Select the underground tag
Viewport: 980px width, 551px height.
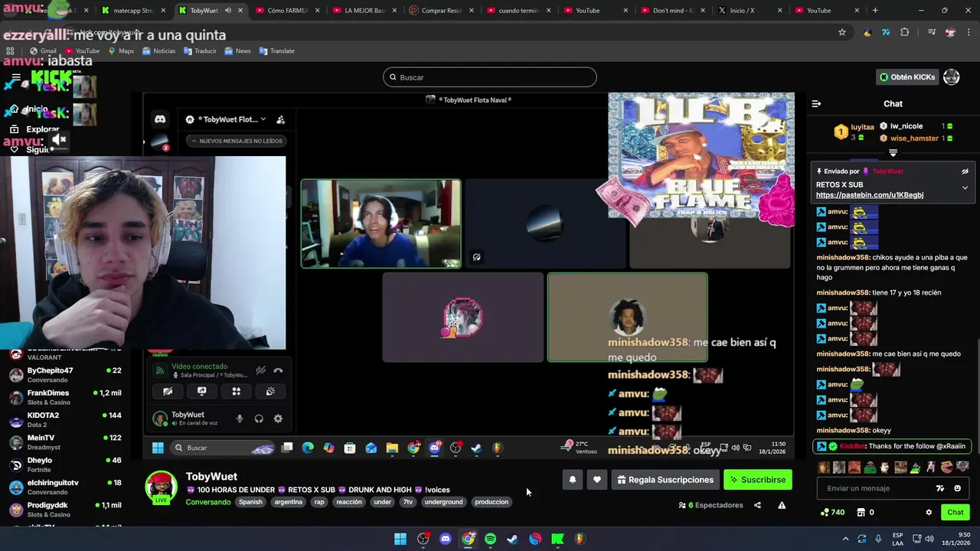click(444, 502)
